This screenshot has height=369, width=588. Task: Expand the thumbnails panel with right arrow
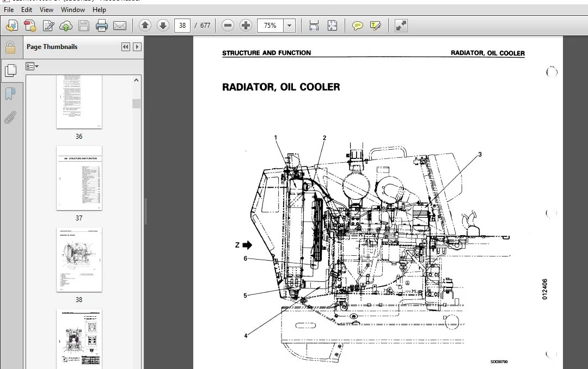point(137,47)
